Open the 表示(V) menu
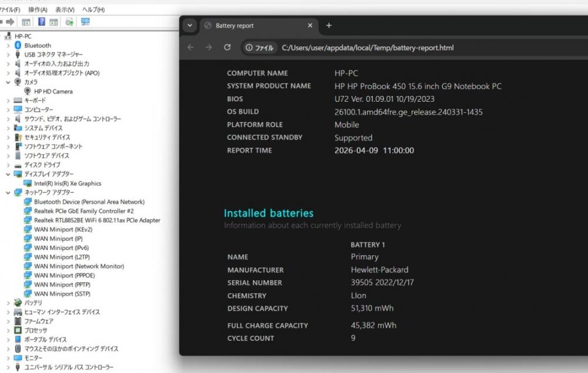This screenshot has width=588, height=373. 65,10
